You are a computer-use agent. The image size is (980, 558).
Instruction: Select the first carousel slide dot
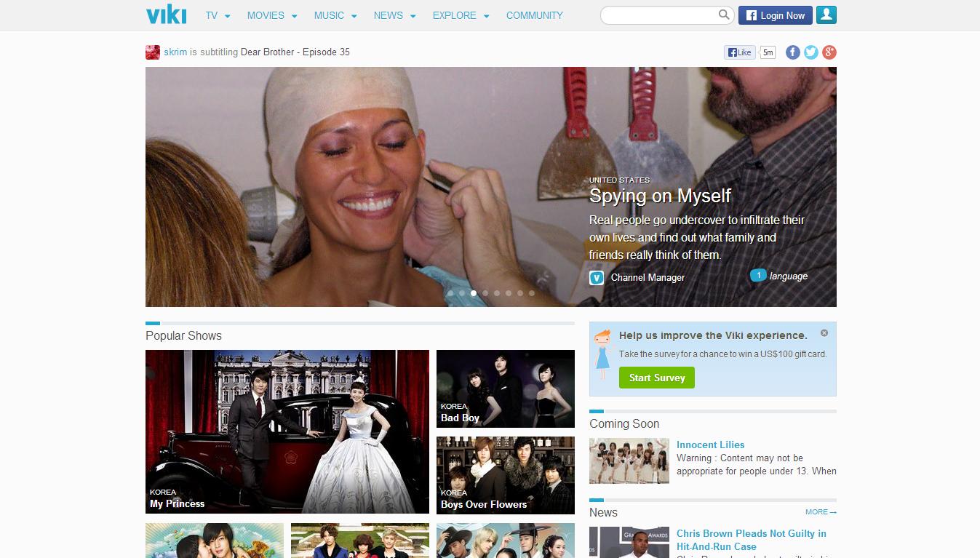(450, 293)
